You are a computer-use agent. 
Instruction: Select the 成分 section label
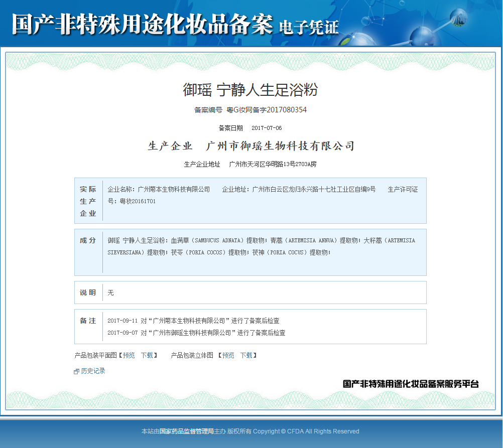pyautogui.click(x=88, y=240)
